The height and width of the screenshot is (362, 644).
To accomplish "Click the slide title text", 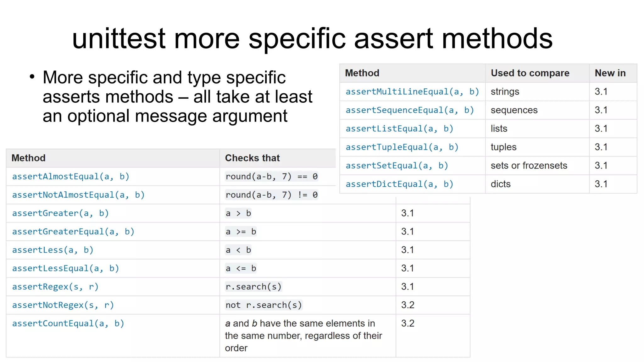I will (312, 39).
